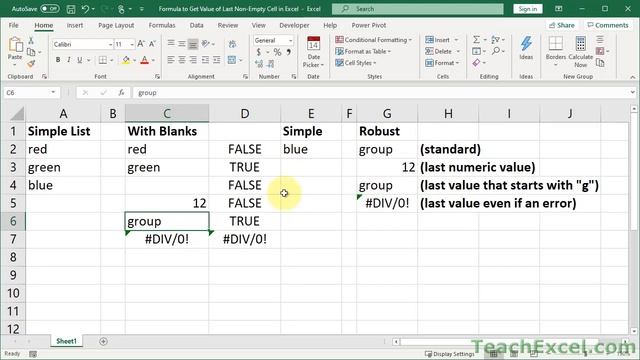This screenshot has width=640, height=360.
Task: Switch to the Data tab
Action: point(196,25)
